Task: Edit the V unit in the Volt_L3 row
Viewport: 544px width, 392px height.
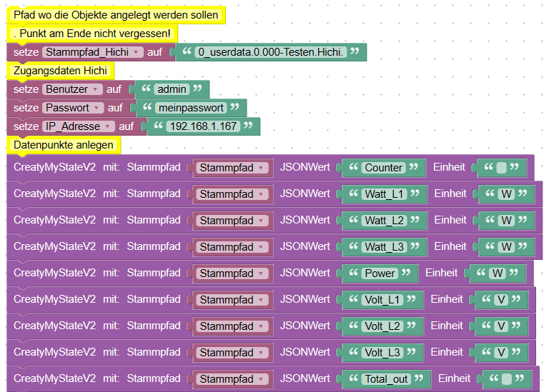Action: point(501,353)
